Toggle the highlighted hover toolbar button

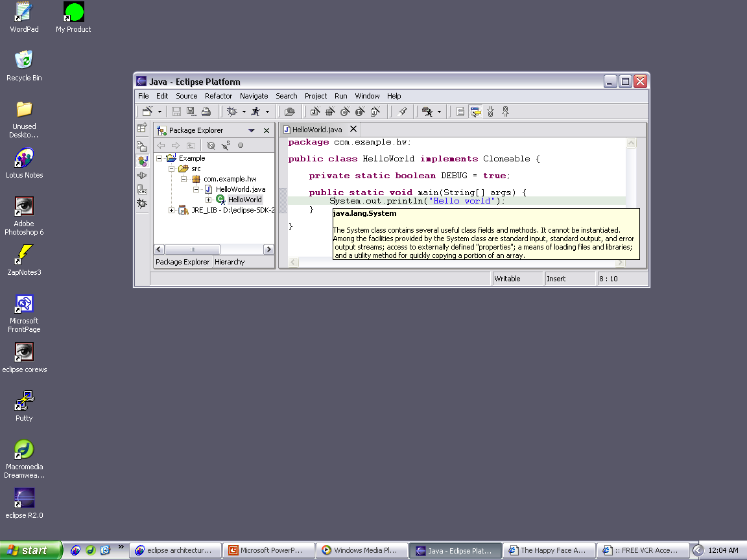(x=475, y=111)
